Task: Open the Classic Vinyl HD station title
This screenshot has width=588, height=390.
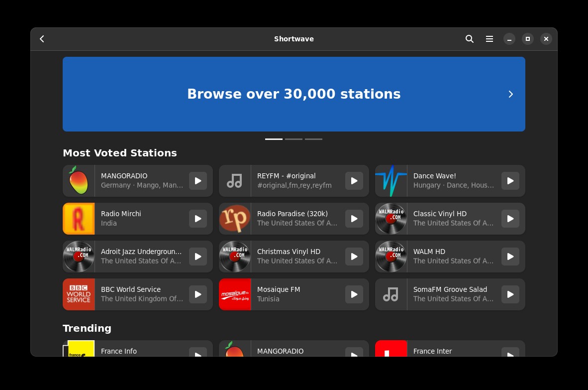Action: (x=440, y=214)
